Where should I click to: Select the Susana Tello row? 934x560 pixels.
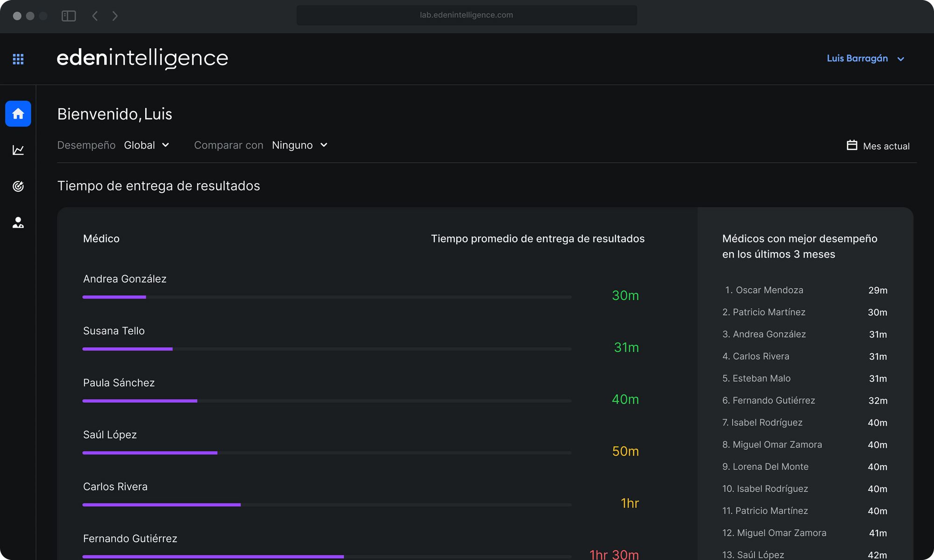coord(114,331)
